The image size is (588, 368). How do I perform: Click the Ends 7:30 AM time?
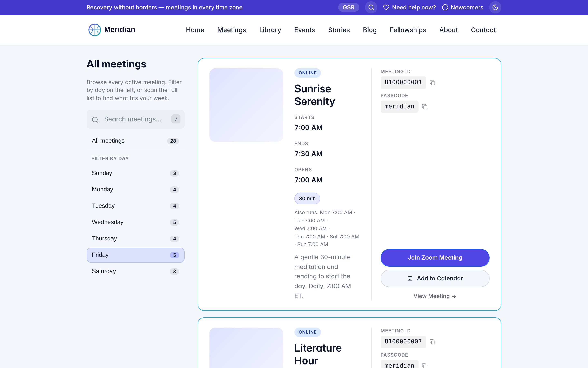[308, 154]
